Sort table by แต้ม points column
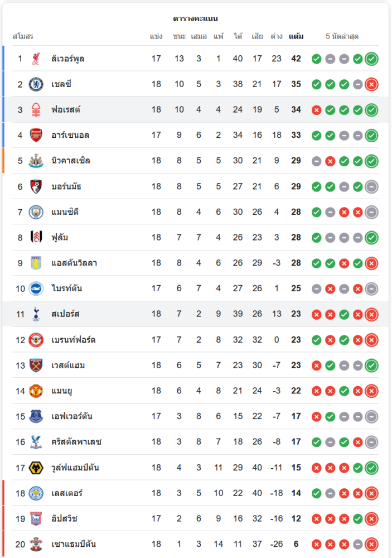Screen dimensions: 392x558 click(296, 37)
